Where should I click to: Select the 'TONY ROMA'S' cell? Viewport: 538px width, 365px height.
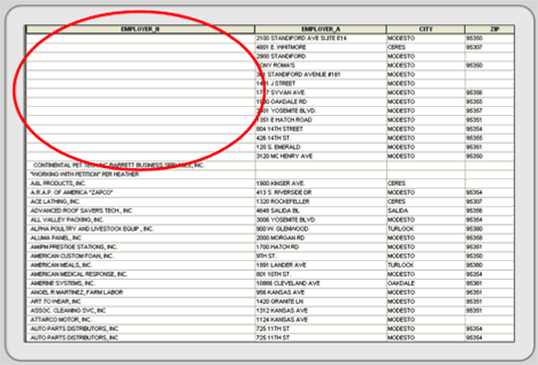[320, 66]
